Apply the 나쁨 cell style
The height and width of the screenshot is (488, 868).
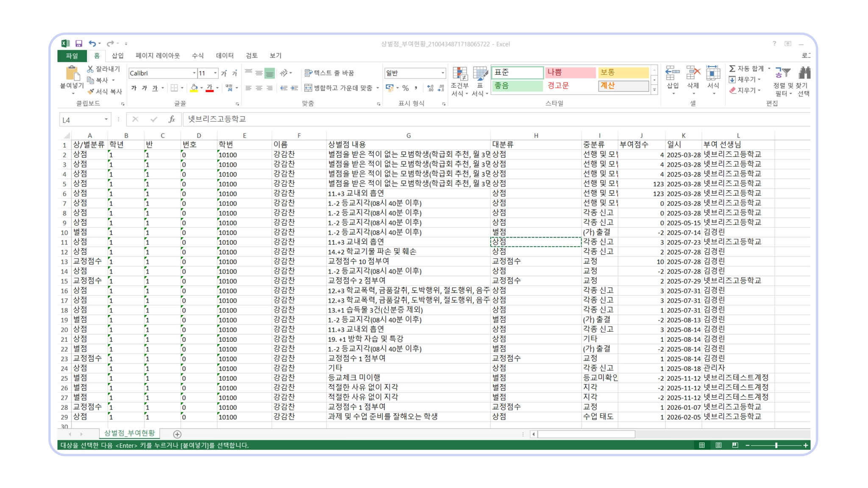(570, 72)
